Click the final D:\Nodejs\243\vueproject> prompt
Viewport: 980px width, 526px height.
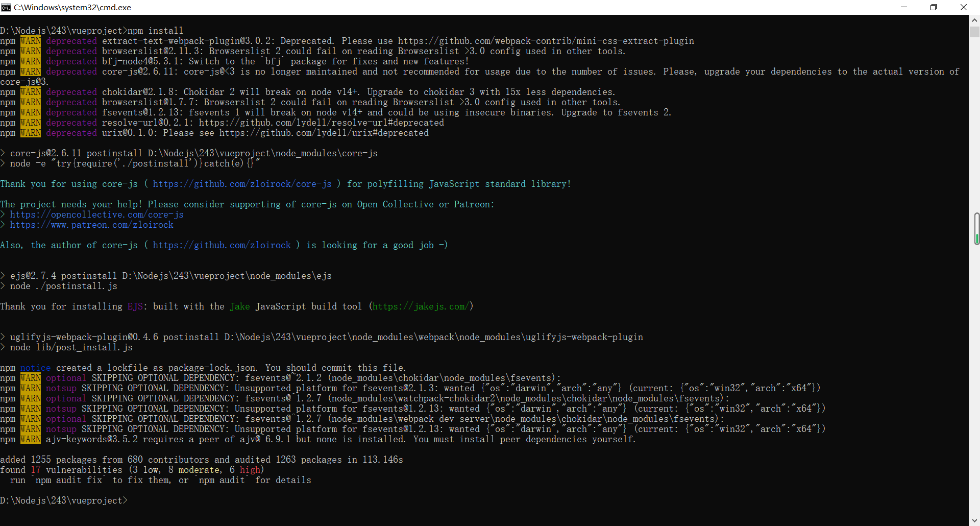click(x=64, y=500)
